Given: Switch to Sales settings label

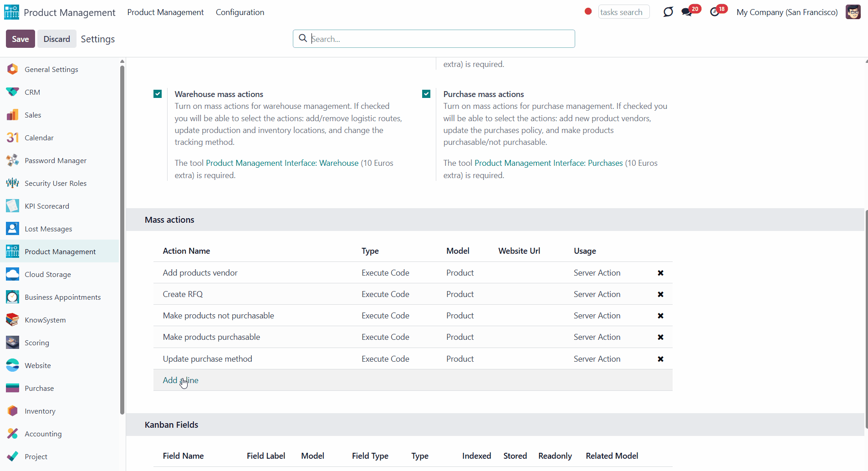Looking at the screenshot, I should point(33,115).
